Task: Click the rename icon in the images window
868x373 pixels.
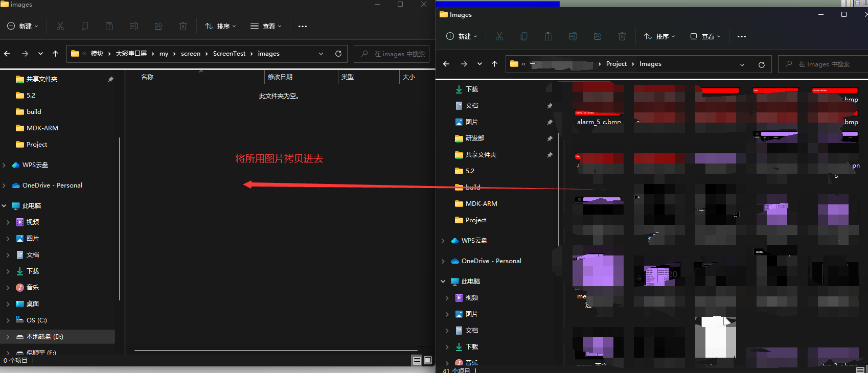Action: point(134,26)
